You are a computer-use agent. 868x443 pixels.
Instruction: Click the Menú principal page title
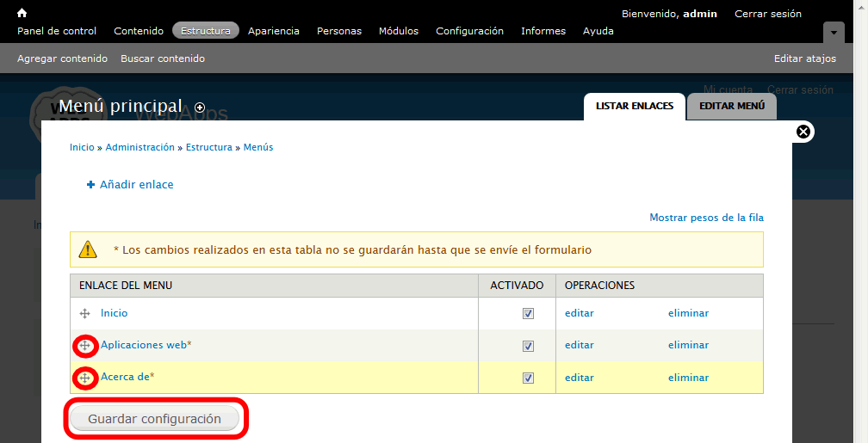point(121,106)
